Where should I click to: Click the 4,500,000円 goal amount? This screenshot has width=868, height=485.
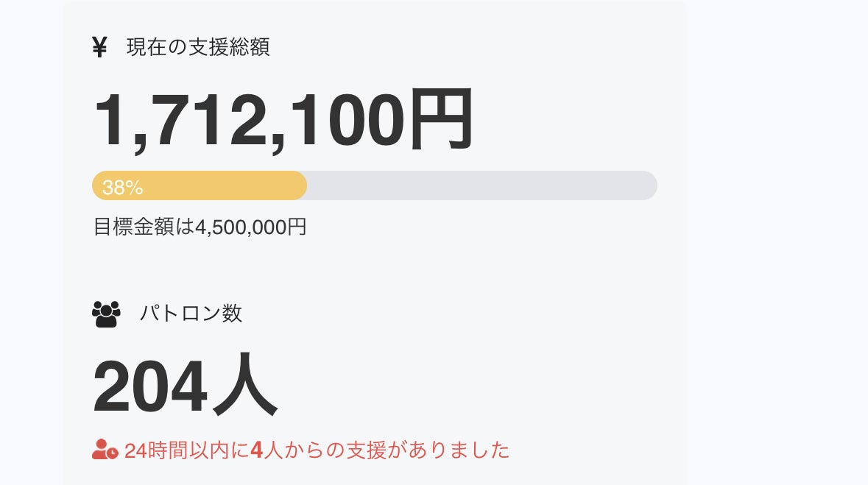pyautogui.click(x=250, y=227)
